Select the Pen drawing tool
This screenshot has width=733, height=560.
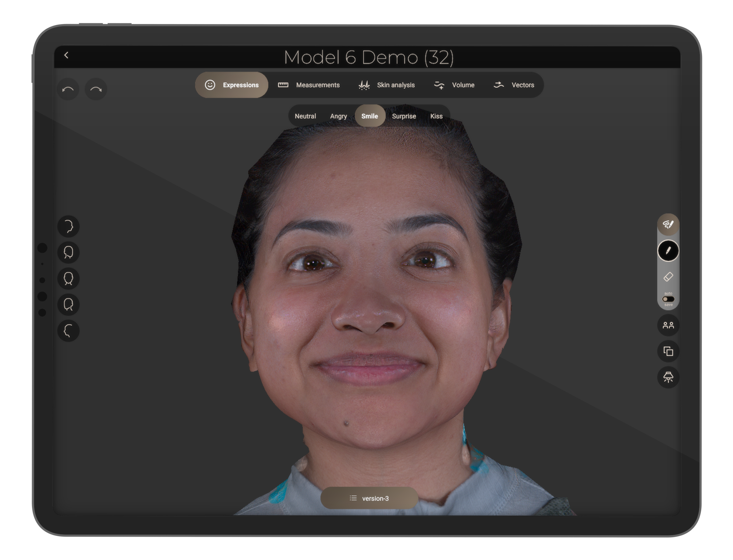[x=668, y=251]
